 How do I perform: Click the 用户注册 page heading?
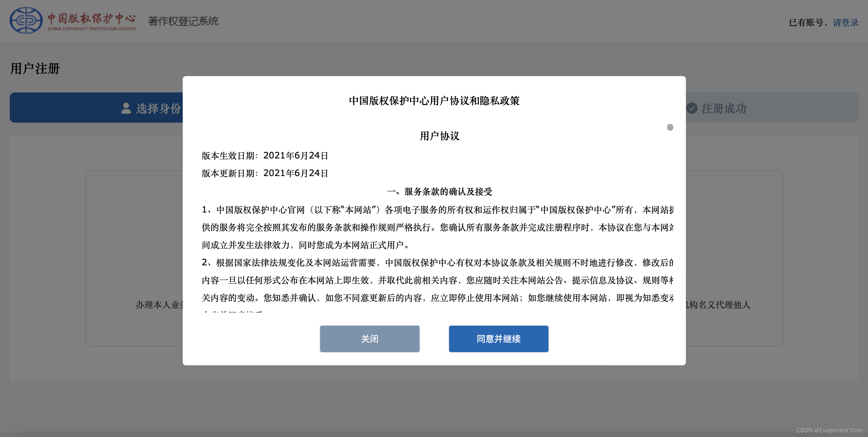(x=35, y=69)
